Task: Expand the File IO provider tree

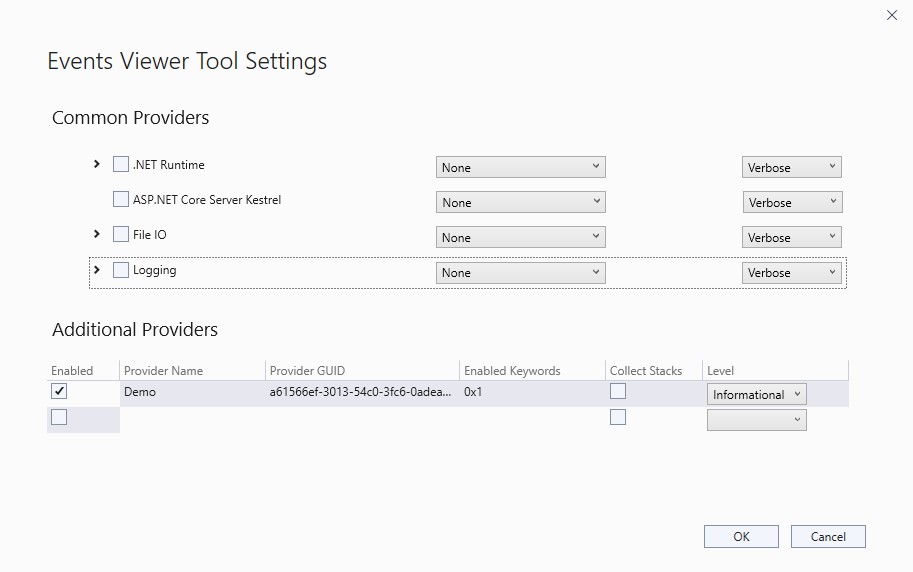Action: click(97, 234)
